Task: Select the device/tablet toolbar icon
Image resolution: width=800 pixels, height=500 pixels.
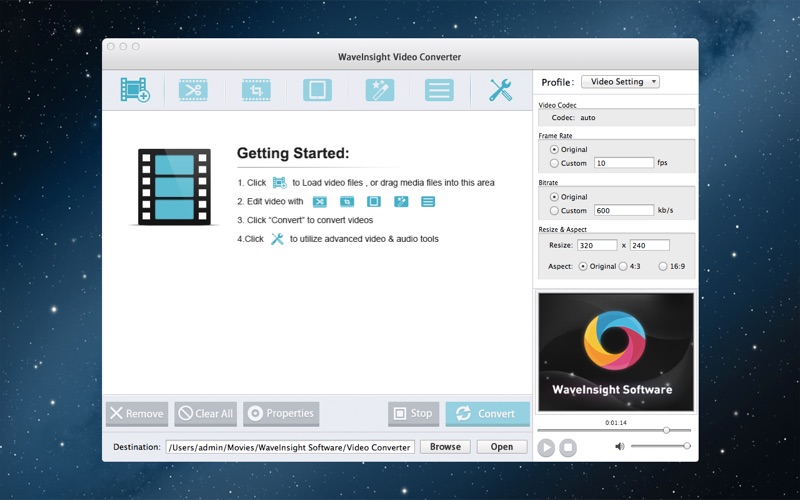Action: (x=317, y=90)
